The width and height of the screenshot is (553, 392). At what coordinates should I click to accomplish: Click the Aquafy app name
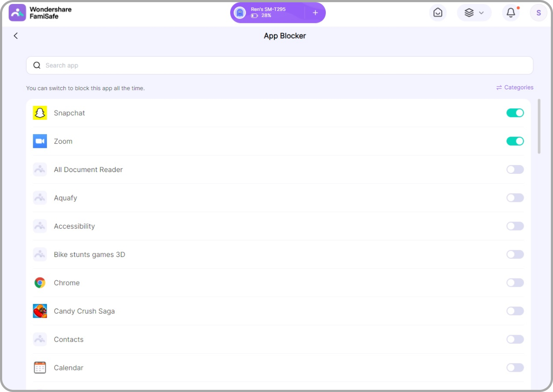66,198
